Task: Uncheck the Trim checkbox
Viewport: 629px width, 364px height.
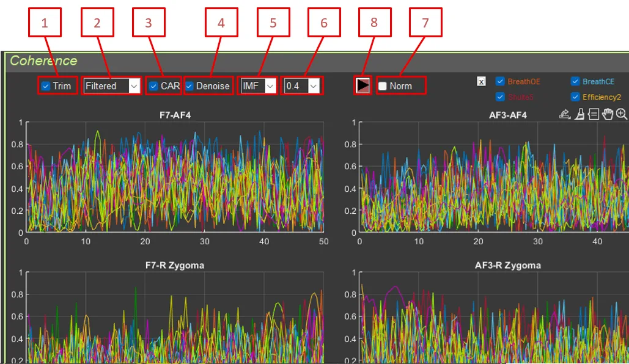Action: 46,86
